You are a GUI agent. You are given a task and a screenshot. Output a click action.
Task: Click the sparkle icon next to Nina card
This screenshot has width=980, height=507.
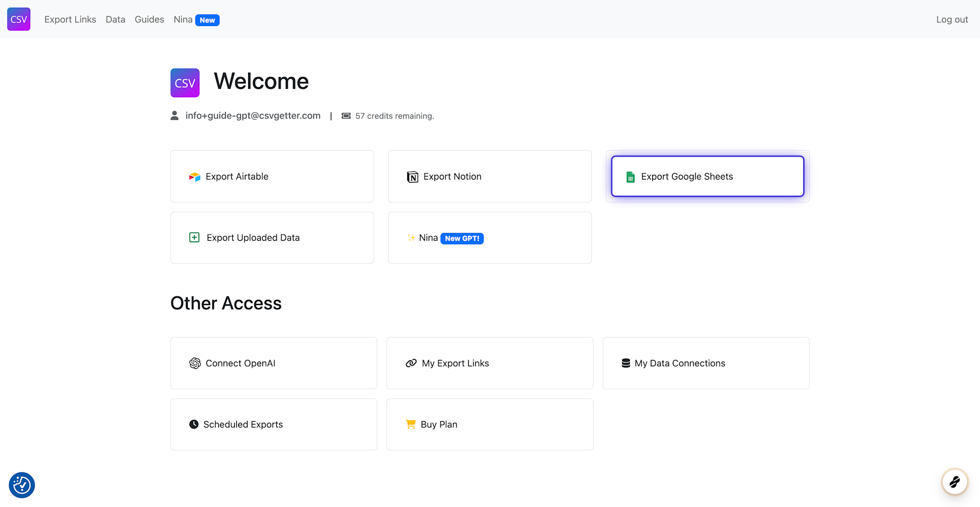click(x=411, y=238)
